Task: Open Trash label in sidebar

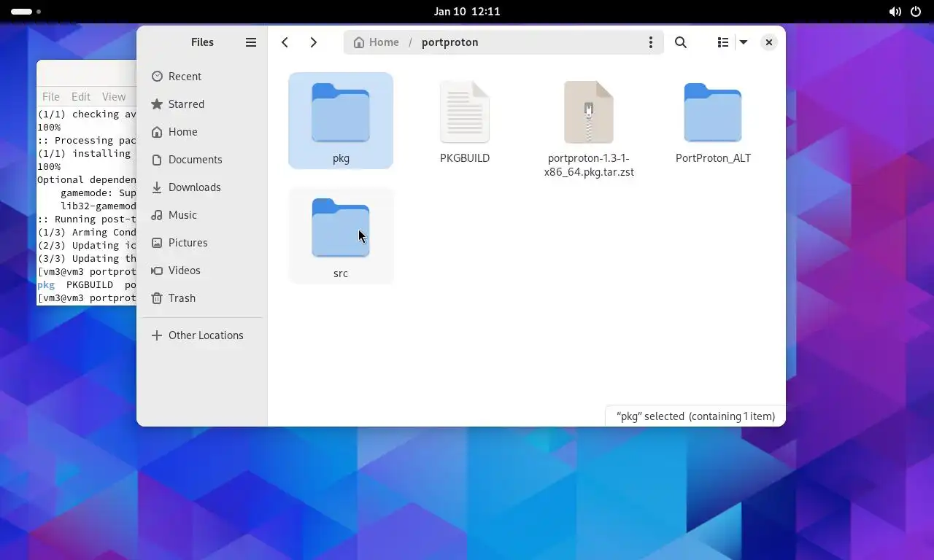Action: click(x=182, y=298)
